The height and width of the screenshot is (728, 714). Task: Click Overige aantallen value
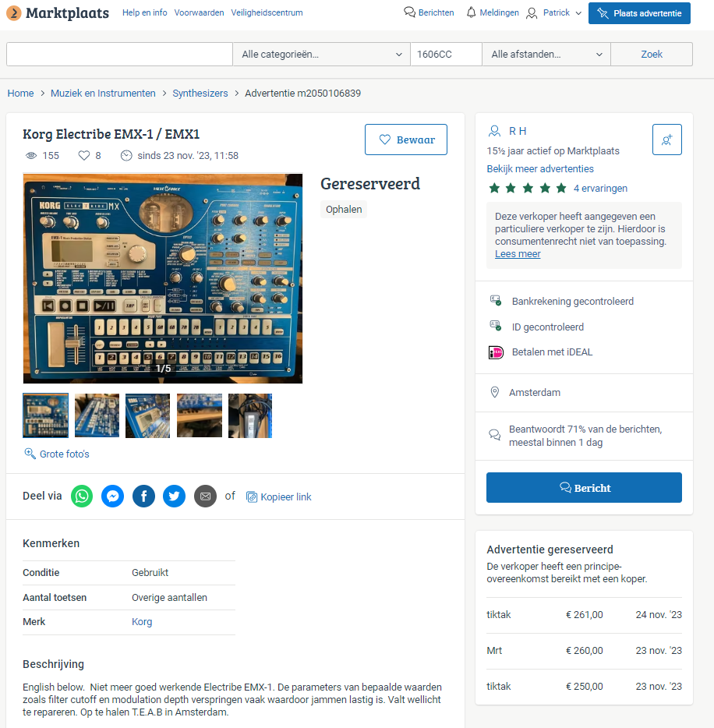[169, 598]
